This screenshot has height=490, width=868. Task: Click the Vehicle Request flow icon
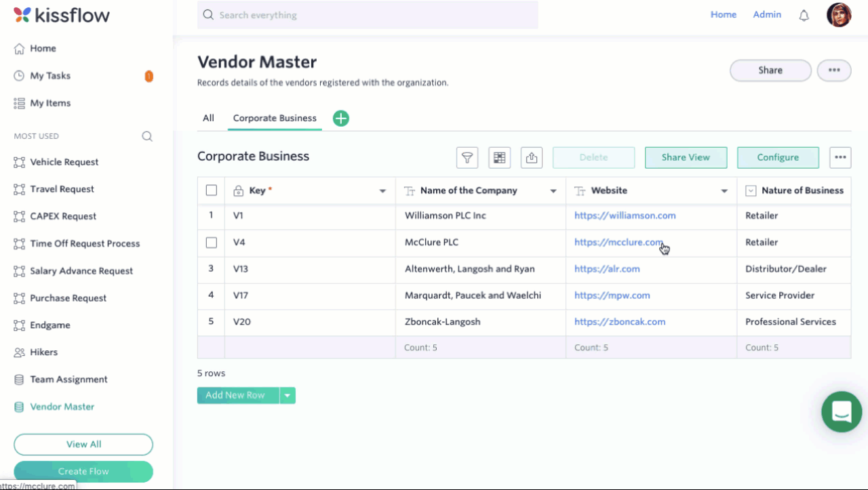(19, 162)
